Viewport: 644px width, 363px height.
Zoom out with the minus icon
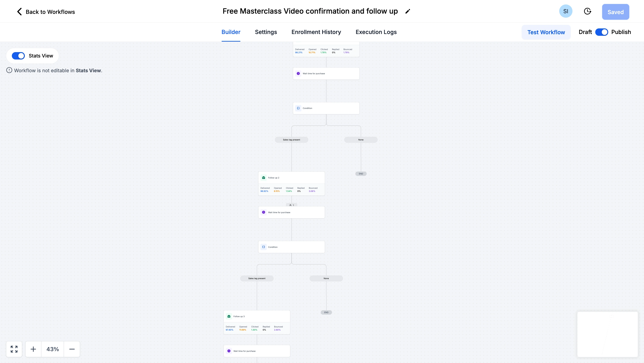[x=72, y=349]
